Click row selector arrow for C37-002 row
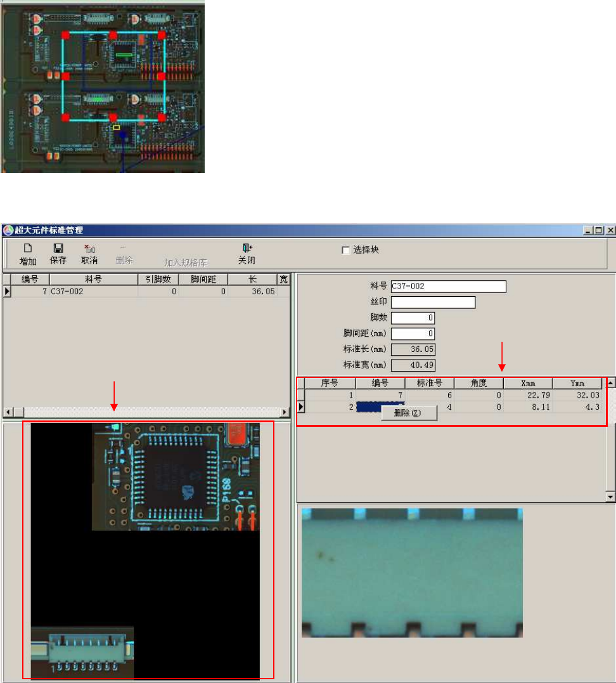This screenshot has width=616, height=683. [x=7, y=292]
